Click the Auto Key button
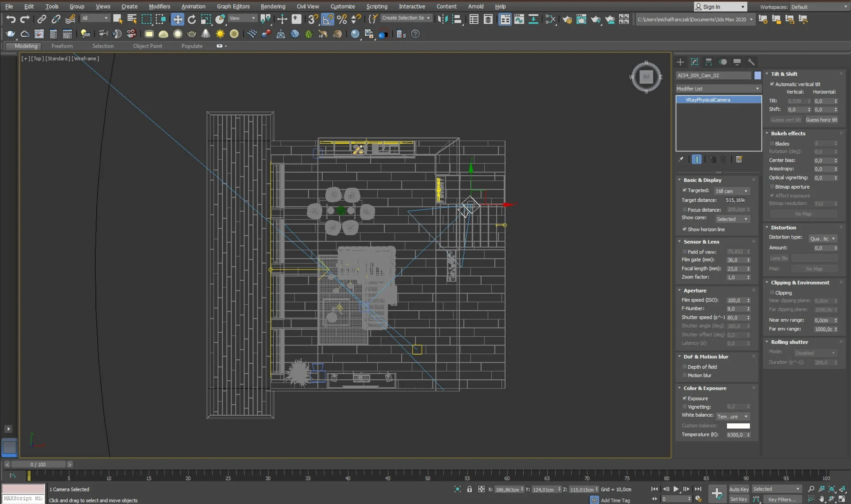851x504 pixels. (x=738, y=489)
